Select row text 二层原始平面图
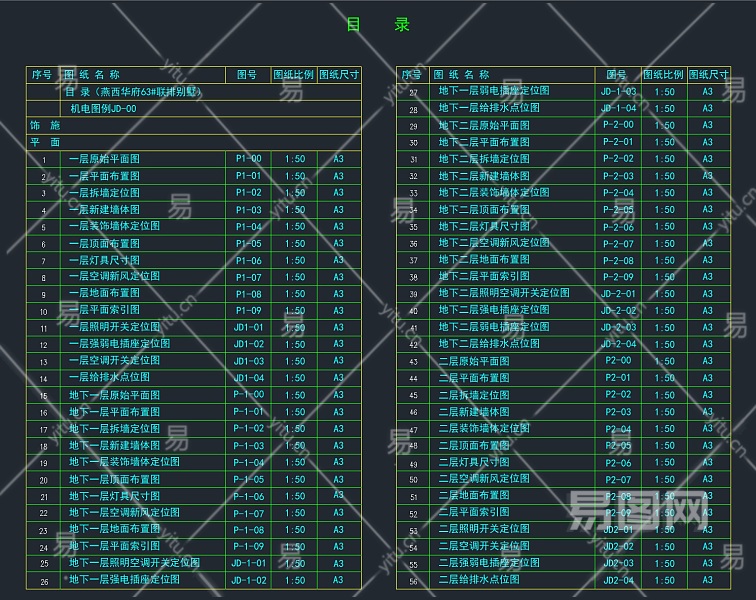 [x=474, y=361]
